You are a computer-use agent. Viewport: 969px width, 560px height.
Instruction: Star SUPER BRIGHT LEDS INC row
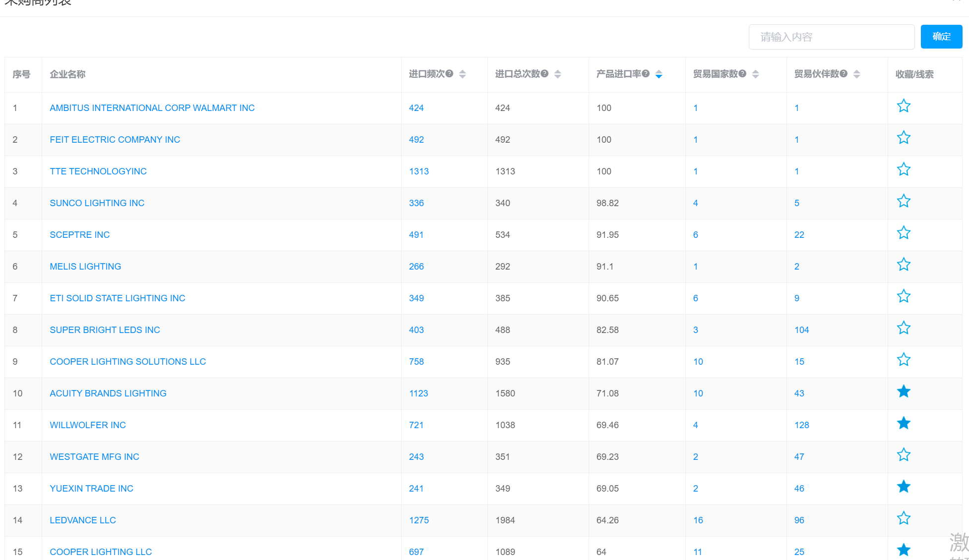coord(904,328)
